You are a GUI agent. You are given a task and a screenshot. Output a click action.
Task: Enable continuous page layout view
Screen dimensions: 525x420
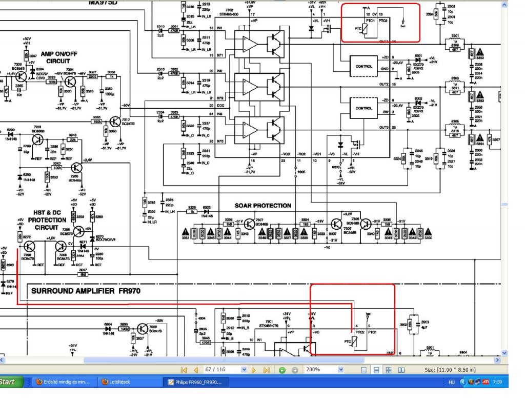pos(376,370)
